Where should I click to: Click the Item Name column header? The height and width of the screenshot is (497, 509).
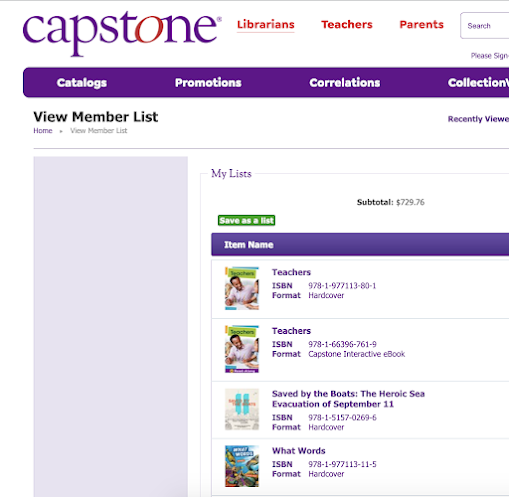pyautogui.click(x=249, y=245)
